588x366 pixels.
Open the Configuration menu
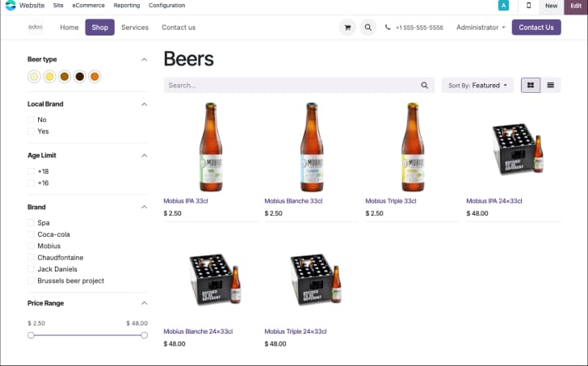(x=167, y=5)
